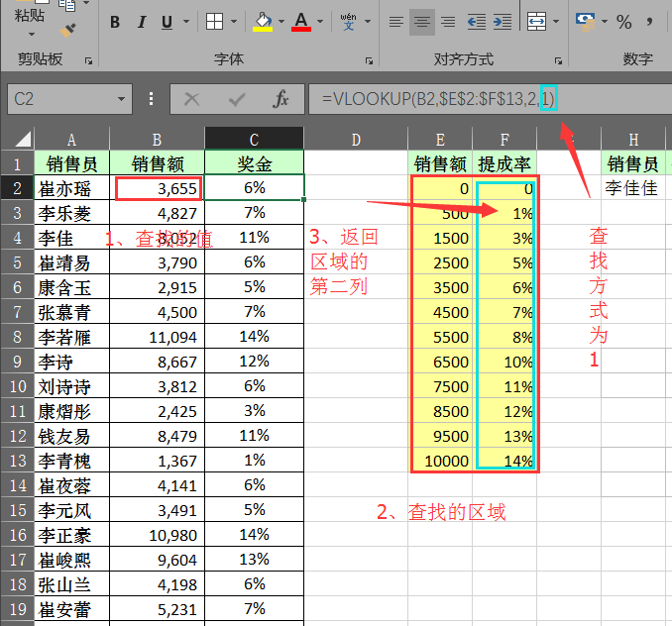The image size is (672, 626).
Task: Open Clipboard dialog launcher
Action: click(x=89, y=61)
